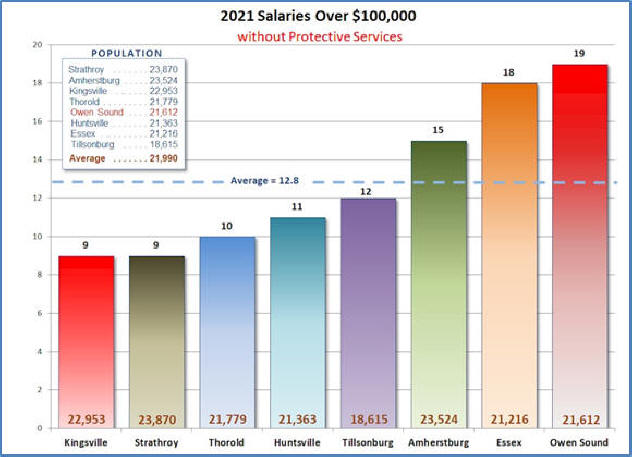Select the olive Strathroy bar

[157, 340]
